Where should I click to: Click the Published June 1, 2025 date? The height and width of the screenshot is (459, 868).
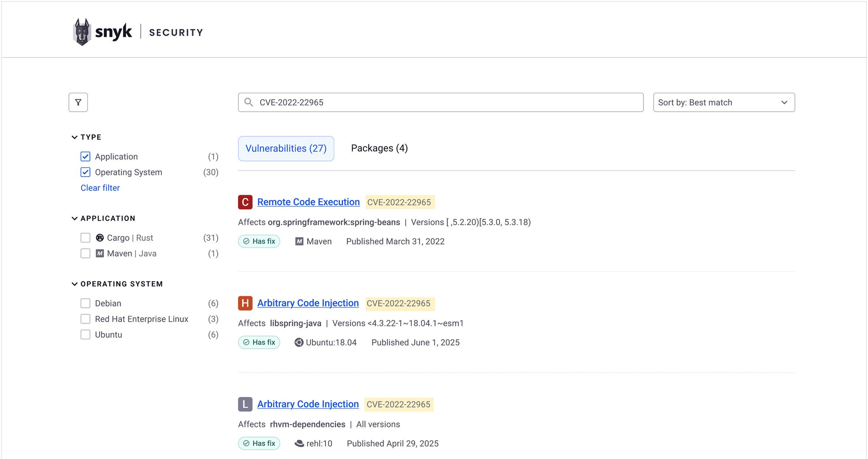pos(416,342)
